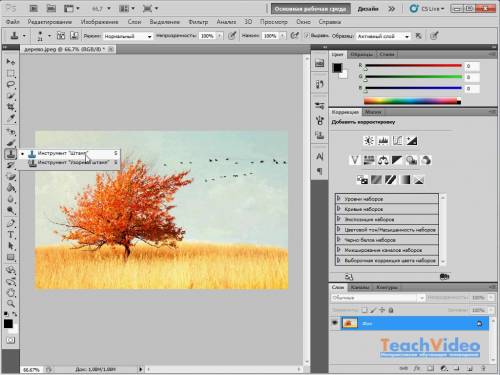Click the Основная рабочая среда workspace button
The image size is (500, 375).
click(x=310, y=9)
